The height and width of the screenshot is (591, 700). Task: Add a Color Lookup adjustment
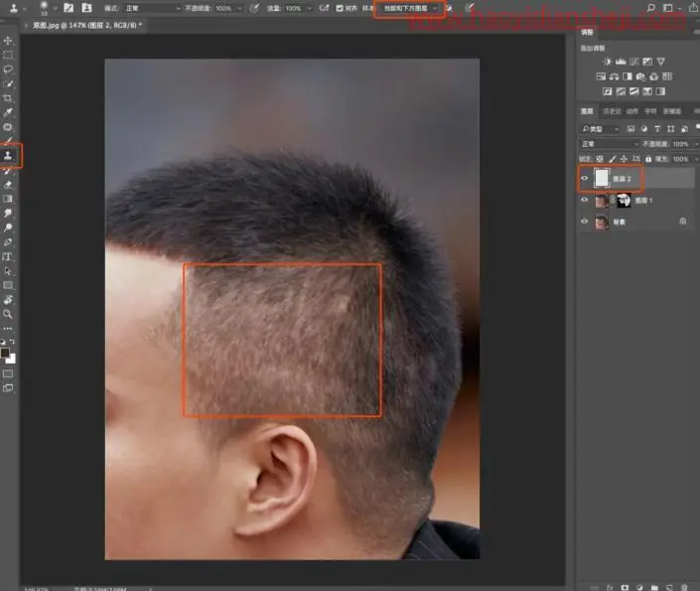667,76
